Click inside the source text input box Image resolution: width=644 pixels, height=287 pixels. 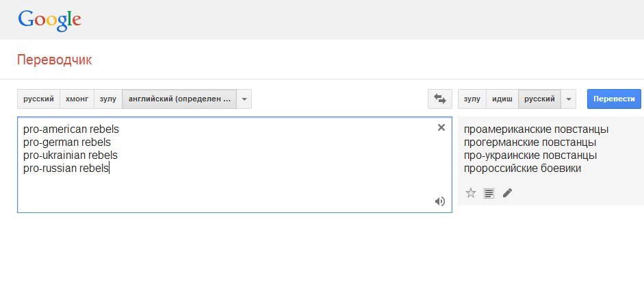(235, 165)
